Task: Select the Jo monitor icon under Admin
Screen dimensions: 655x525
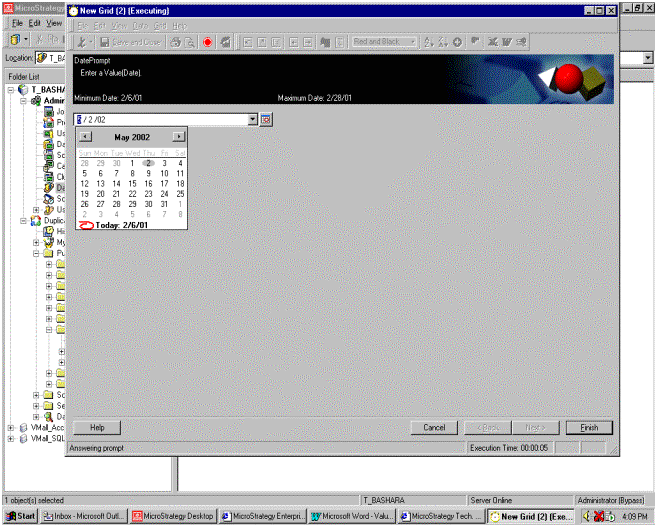Action: tap(49, 112)
